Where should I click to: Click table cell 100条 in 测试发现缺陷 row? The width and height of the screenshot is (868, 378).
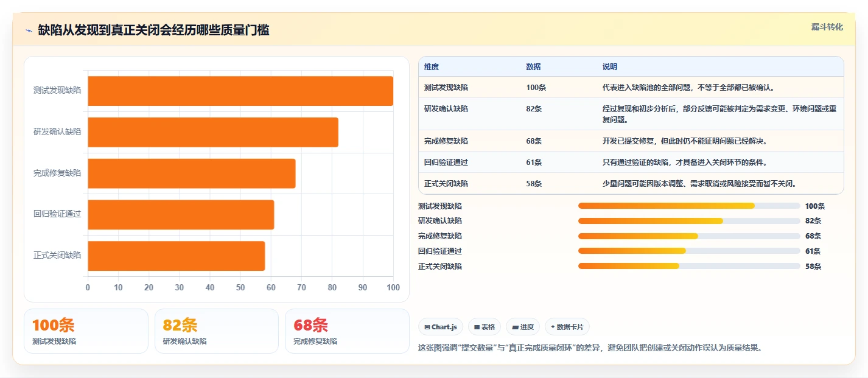536,88
